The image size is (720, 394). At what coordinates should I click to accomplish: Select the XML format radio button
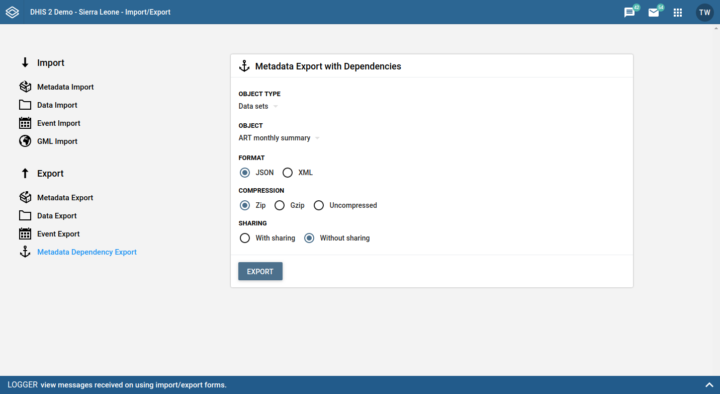click(x=287, y=173)
